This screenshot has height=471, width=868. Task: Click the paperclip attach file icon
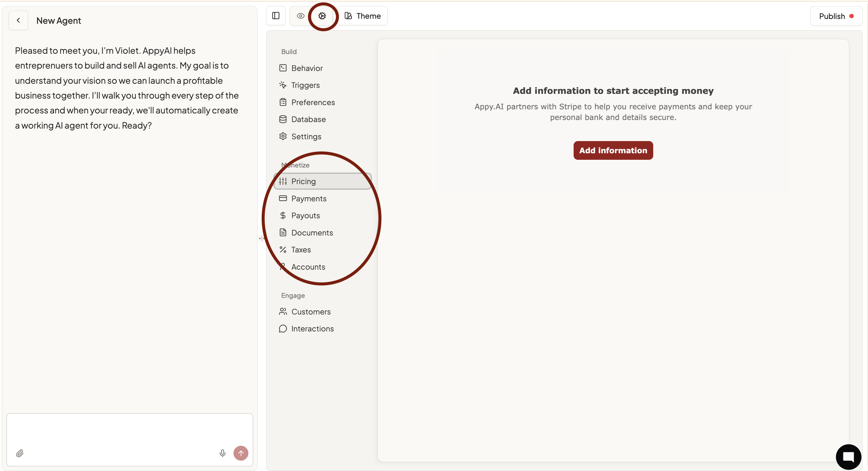(x=20, y=453)
